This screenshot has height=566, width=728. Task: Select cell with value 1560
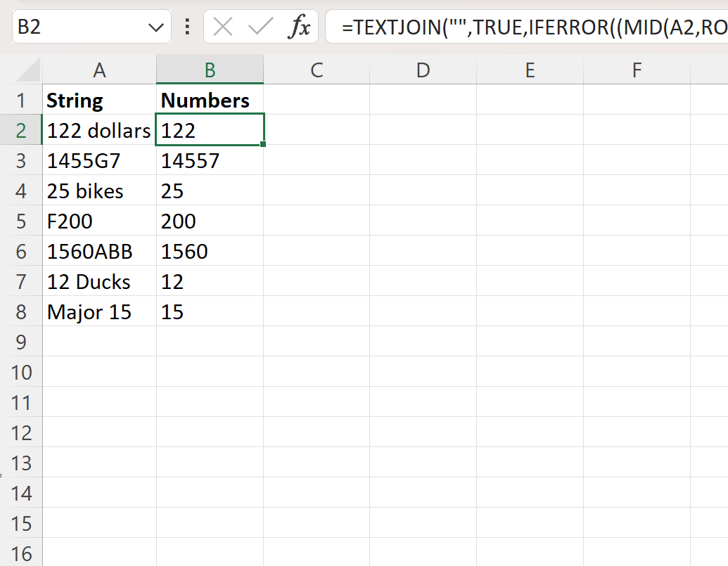coord(210,251)
